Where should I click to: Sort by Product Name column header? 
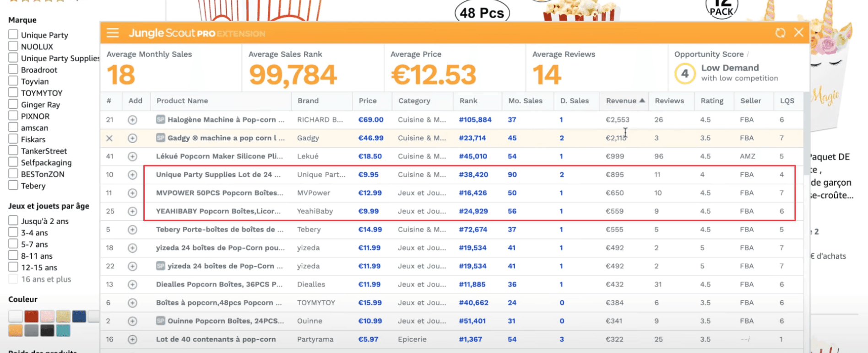[x=182, y=101]
